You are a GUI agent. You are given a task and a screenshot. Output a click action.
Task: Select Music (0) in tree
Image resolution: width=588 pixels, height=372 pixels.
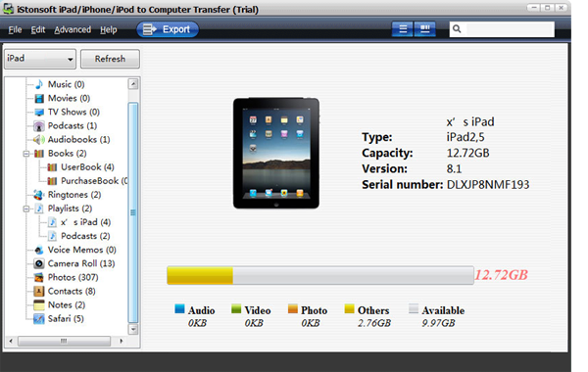(66, 84)
